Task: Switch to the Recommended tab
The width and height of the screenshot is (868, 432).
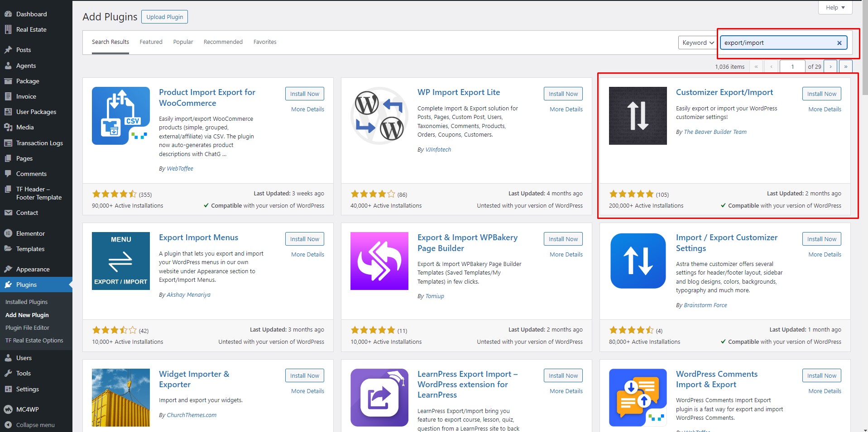Action: click(223, 42)
